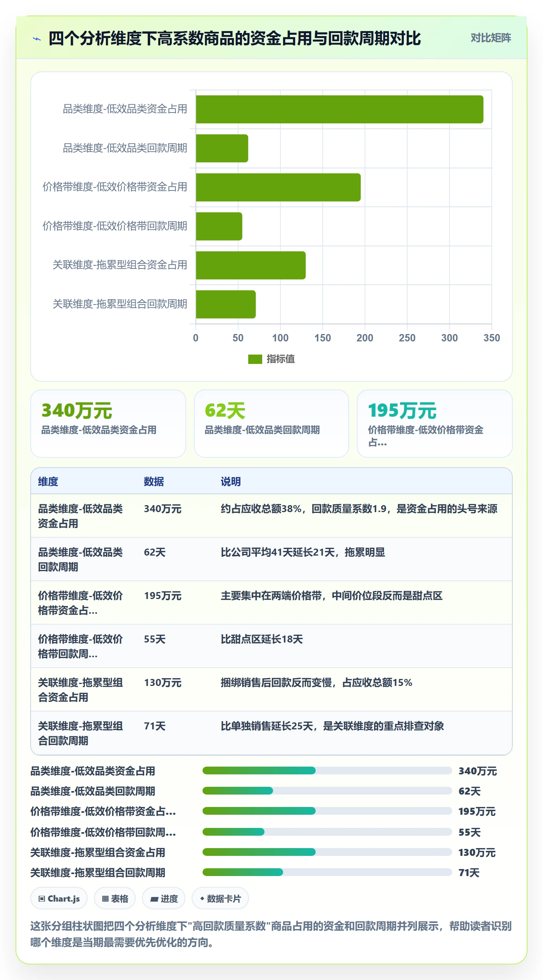Open the 62天 data card
The height and width of the screenshot is (980, 543).
coord(271,424)
